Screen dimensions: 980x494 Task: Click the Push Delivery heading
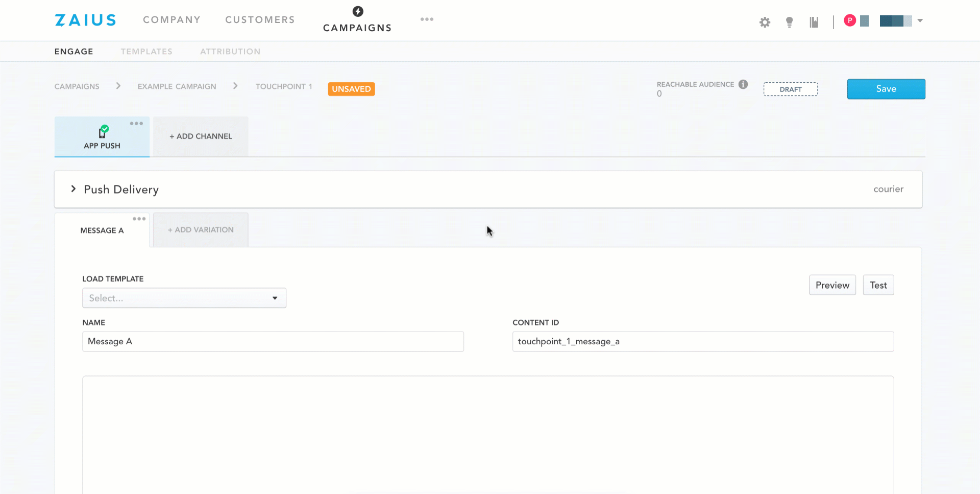point(121,190)
